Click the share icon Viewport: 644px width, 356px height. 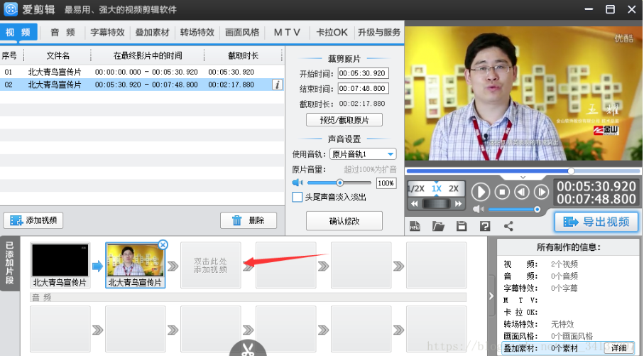(508, 226)
